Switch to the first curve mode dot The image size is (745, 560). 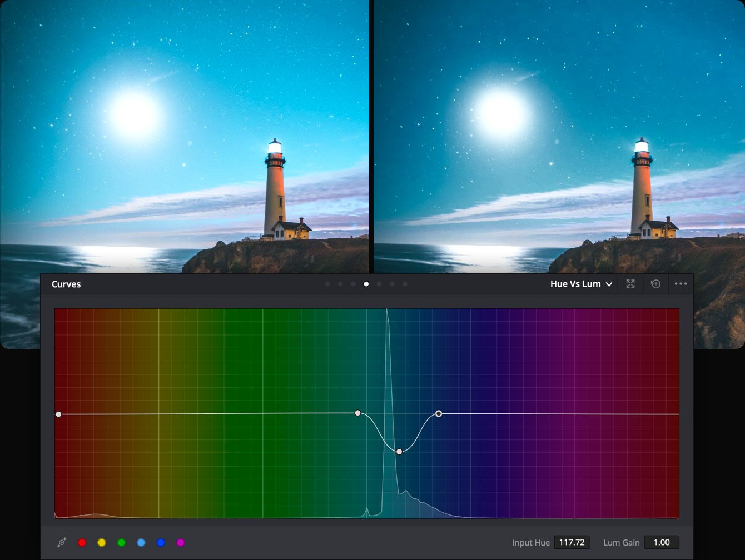click(327, 284)
